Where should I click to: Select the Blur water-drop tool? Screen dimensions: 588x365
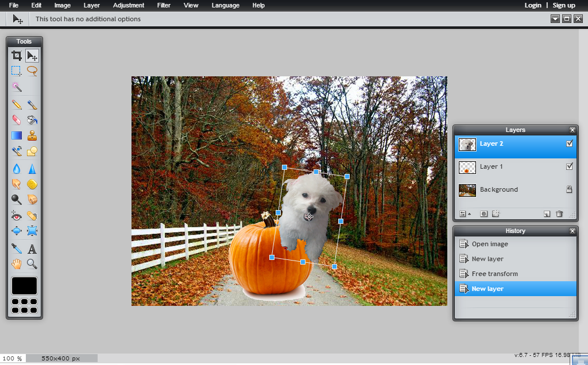(x=17, y=169)
